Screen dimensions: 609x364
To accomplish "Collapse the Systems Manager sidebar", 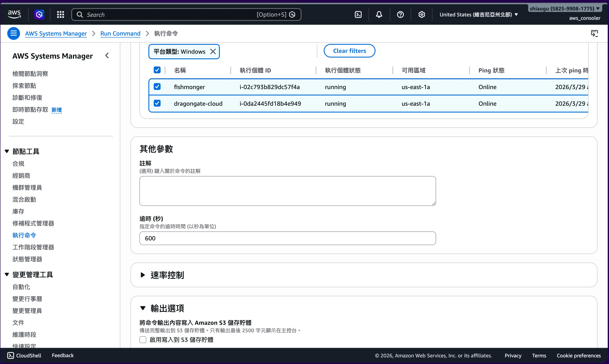I will tap(107, 56).
